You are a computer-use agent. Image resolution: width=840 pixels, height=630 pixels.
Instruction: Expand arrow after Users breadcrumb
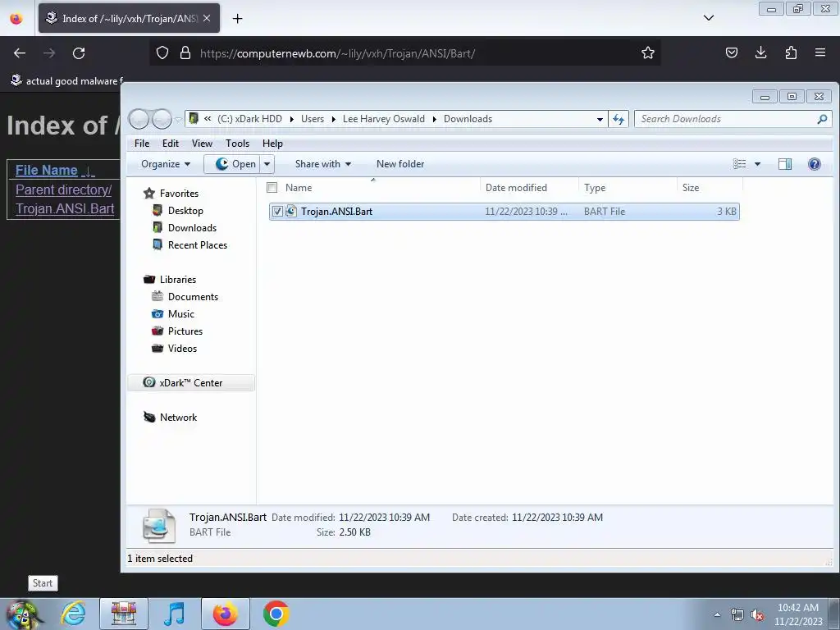point(333,119)
